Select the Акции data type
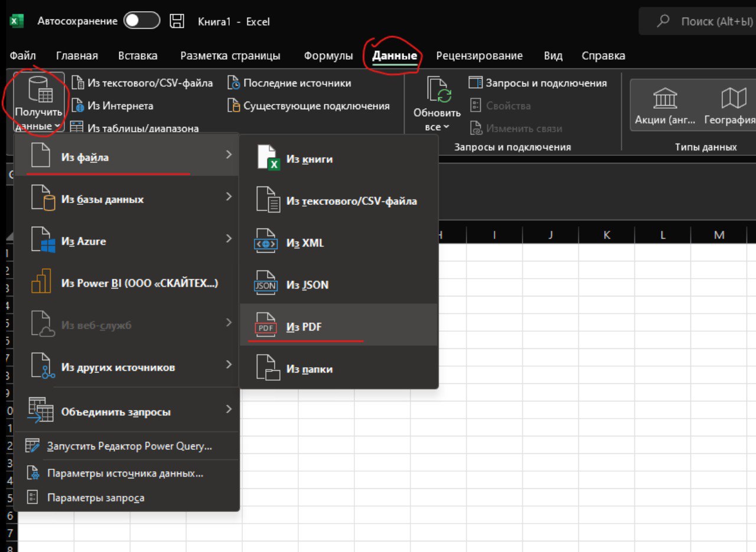Viewport: 756px width, 552px height. pyautogui.click(x=666, y=104)
